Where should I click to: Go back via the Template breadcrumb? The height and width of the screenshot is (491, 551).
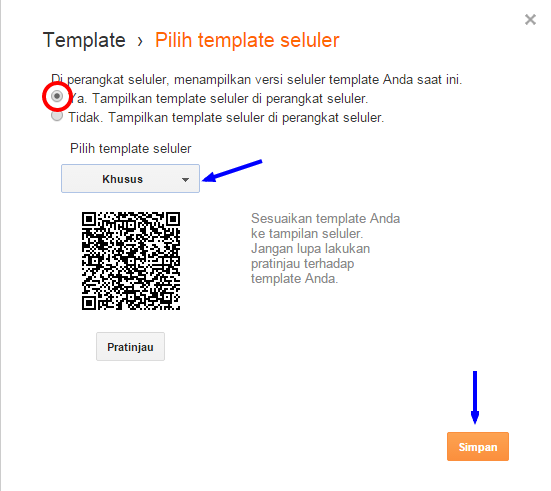click(84, 40)
